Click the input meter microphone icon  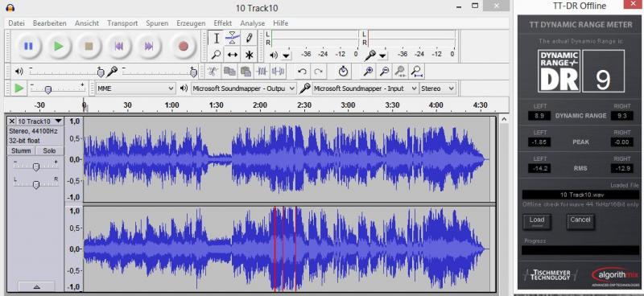(x=370, y=55)
